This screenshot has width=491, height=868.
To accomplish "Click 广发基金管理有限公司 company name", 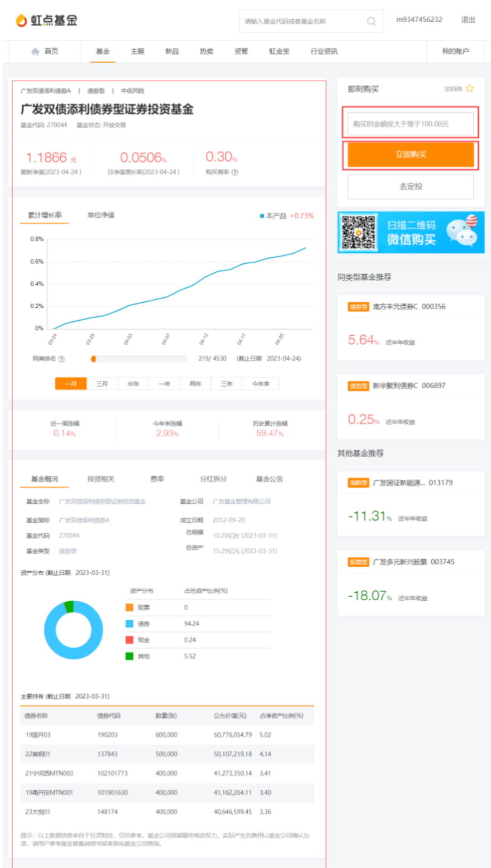I will click(x=242, y=502).
